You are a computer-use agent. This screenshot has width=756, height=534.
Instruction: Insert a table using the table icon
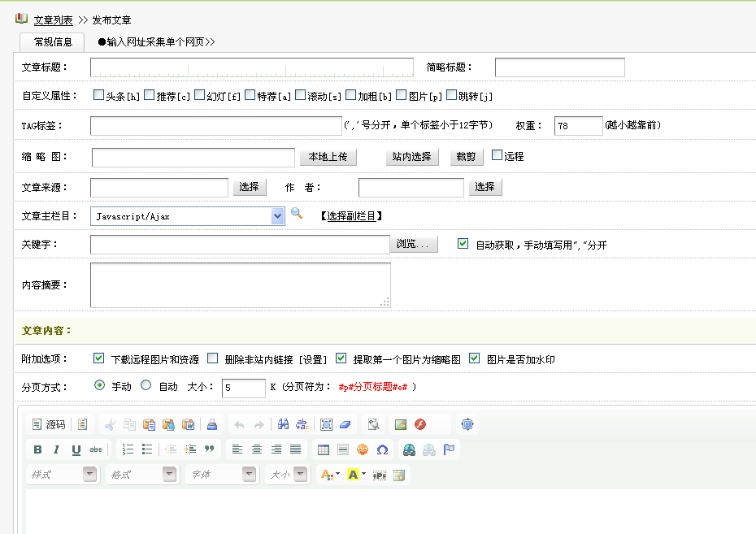(324, 449)
